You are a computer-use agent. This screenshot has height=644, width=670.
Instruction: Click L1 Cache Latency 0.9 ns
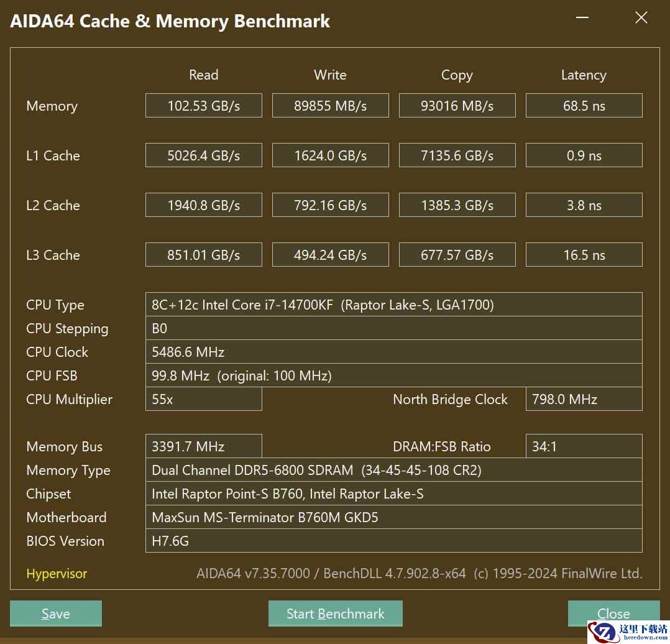(x=584, y=155)
